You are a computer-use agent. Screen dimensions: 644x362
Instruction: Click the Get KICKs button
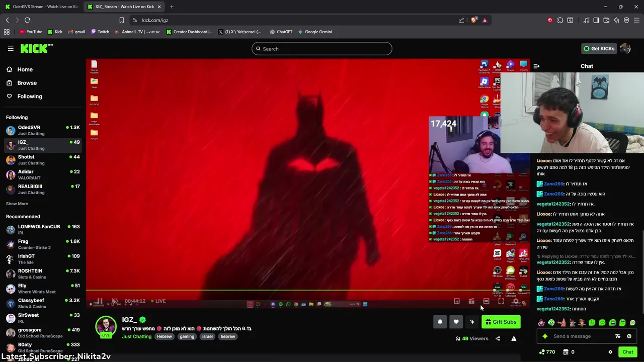point(599,49)
